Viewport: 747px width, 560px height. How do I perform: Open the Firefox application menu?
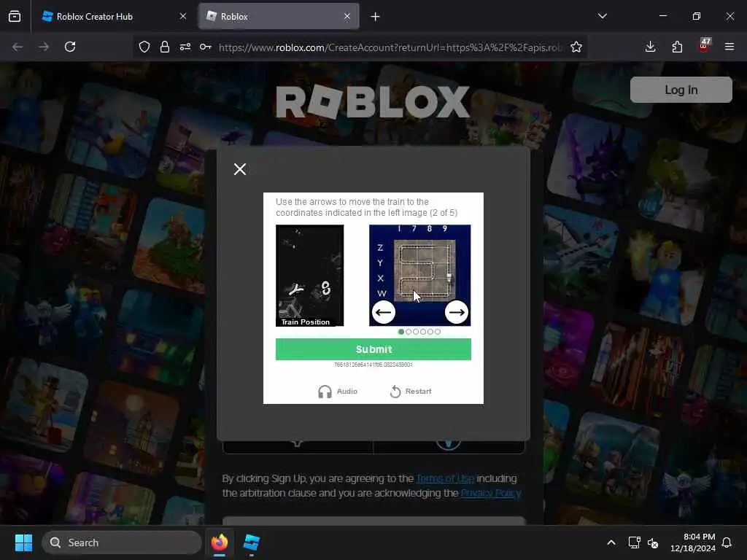[729, 47]
